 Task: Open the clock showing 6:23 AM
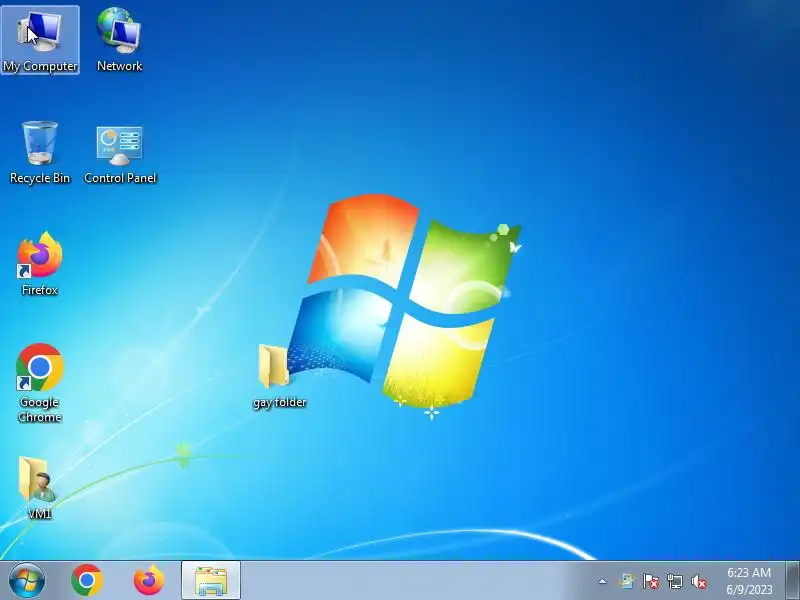(749, 581)
